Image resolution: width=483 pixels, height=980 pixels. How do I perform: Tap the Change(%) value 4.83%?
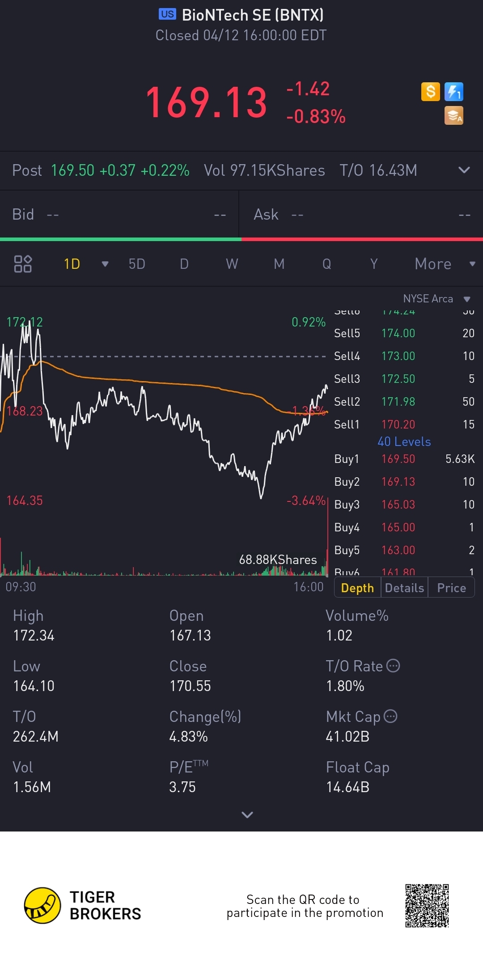tap(188, 736)
